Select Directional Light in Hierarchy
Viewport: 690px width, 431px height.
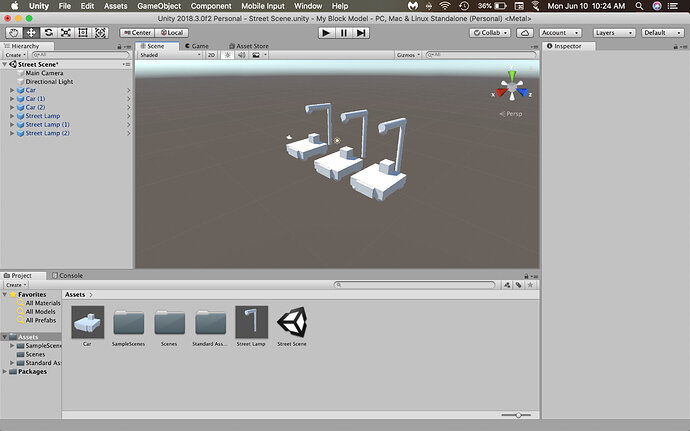tap(49, 81)
